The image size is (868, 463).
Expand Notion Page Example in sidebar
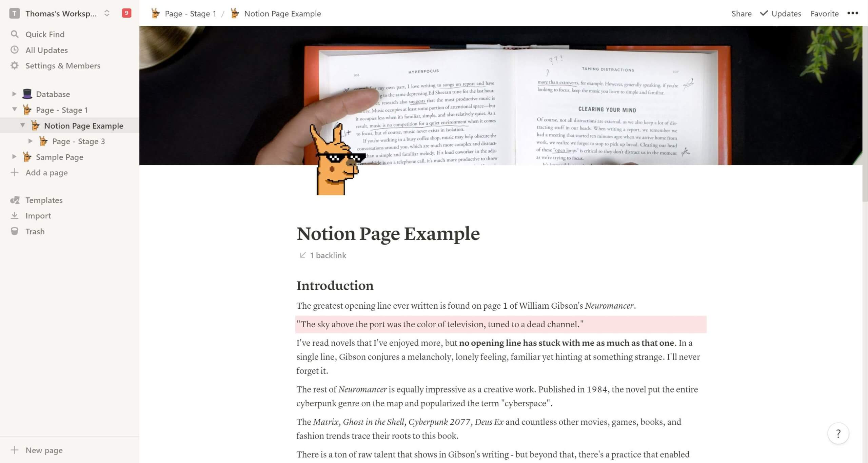pos(22,125)
